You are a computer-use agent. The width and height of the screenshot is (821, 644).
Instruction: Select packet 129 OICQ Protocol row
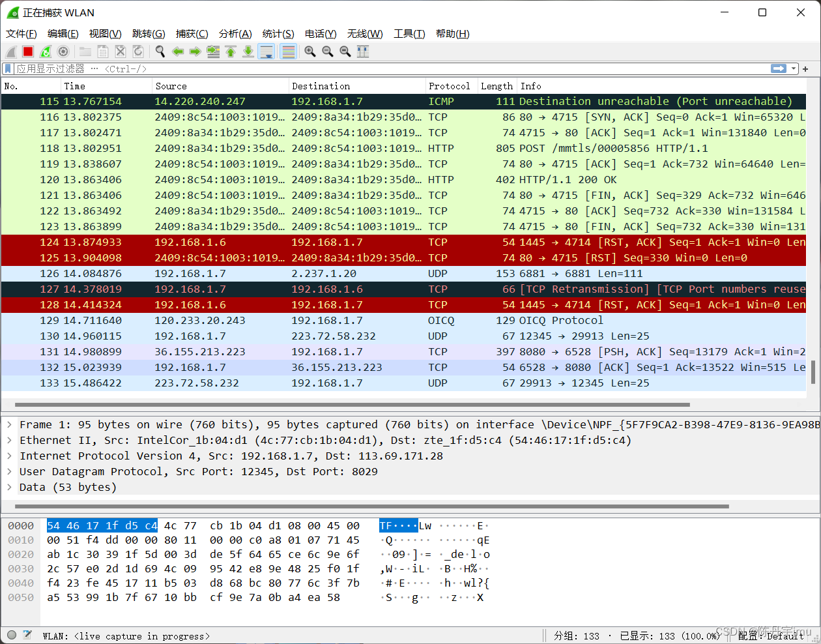[x=404, y=321]
